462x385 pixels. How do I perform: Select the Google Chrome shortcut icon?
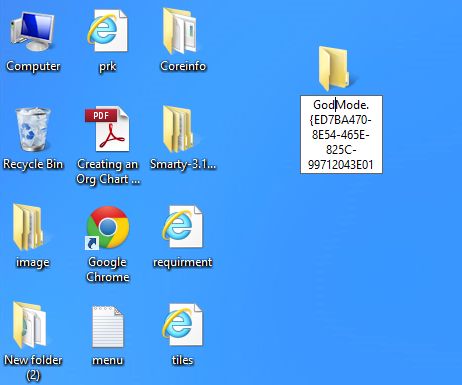[107, 227]
